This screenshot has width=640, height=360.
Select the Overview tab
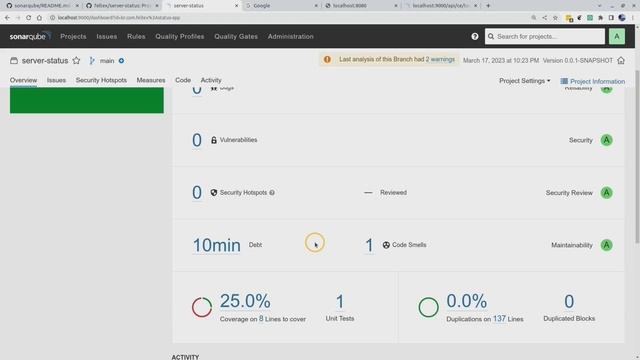point(23,80)
